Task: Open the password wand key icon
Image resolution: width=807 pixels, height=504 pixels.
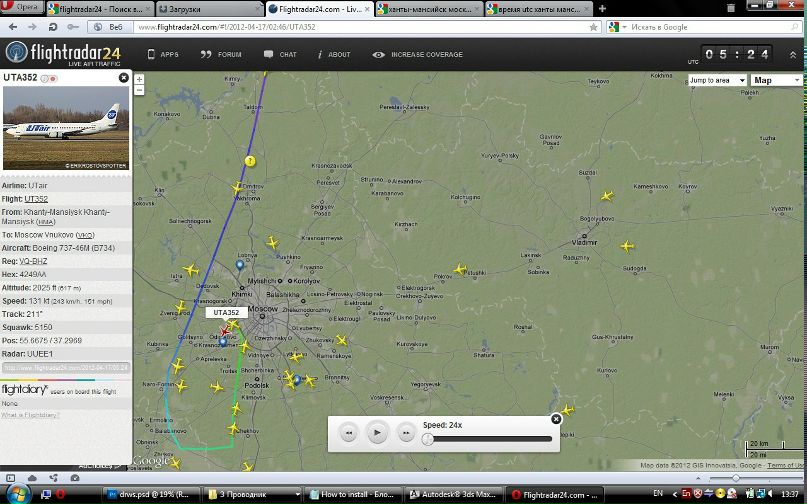Action: pos(73,27)
